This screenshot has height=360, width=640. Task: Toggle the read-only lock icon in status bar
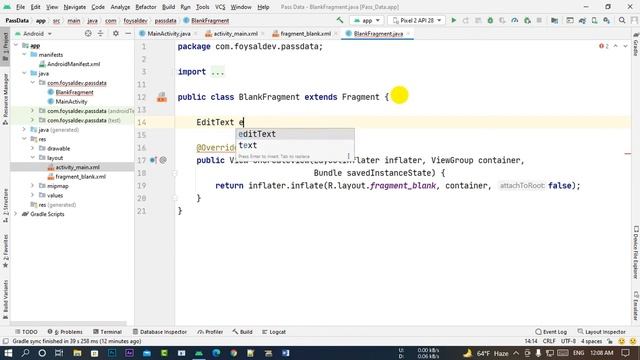(610, 341)
